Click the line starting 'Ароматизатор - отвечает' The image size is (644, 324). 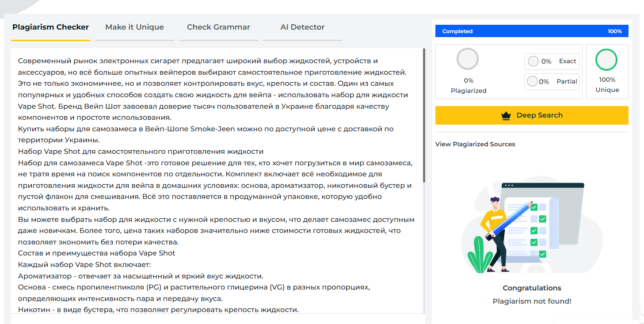[141, 276]
